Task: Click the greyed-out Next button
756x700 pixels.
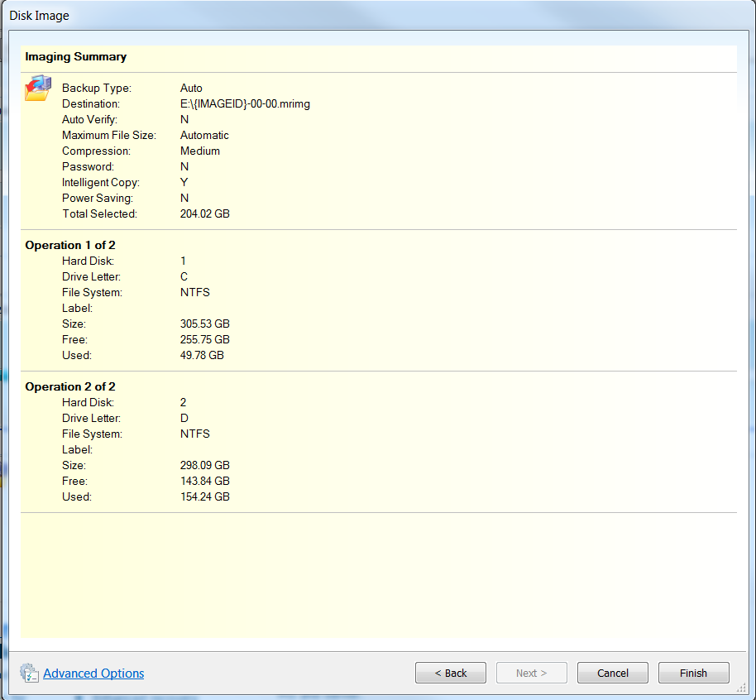Action: 532,673
